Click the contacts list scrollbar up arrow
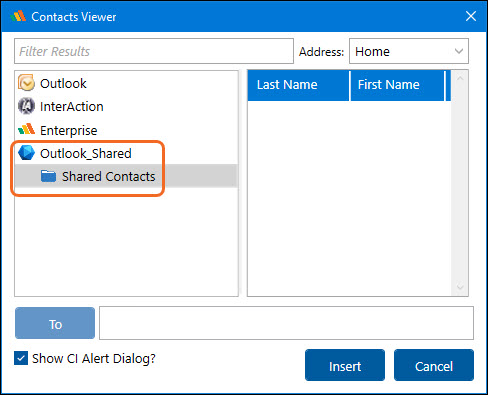This screenshot has width=488, height=395. pos(460,79)
